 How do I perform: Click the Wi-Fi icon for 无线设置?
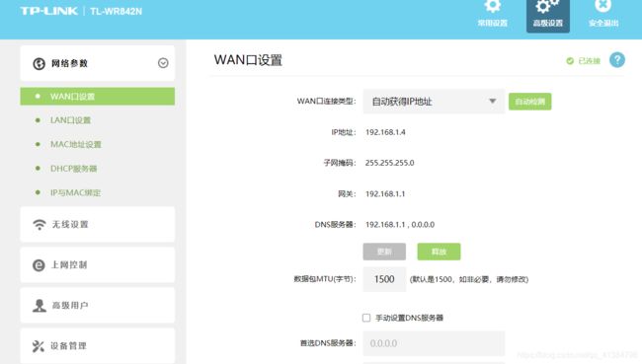(x=40, y=225)
